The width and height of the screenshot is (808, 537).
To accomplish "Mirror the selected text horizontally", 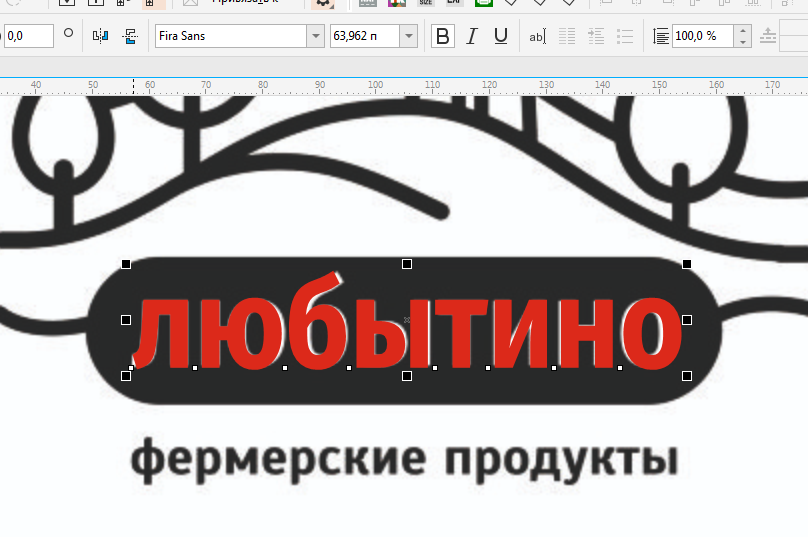I will (100, 36).
